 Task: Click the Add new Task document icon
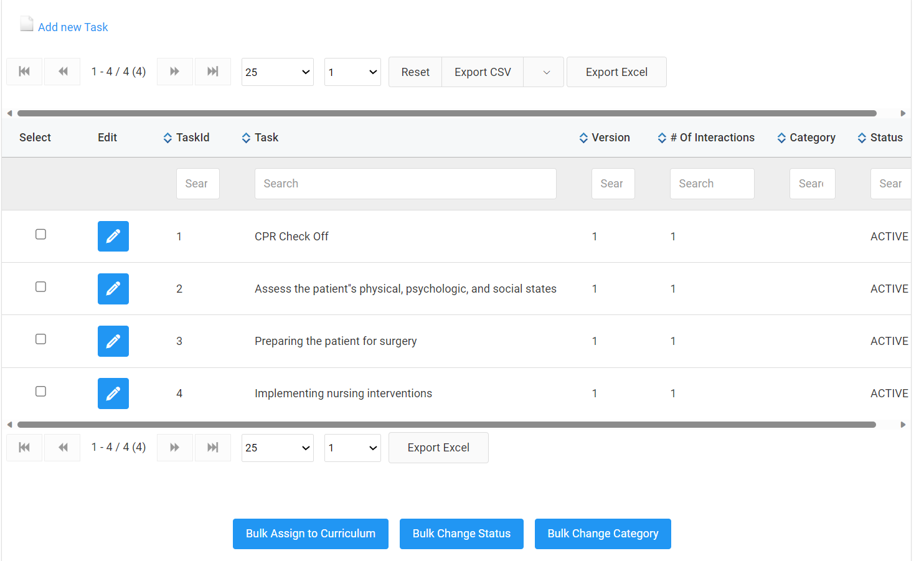click(x=26, y=24)
